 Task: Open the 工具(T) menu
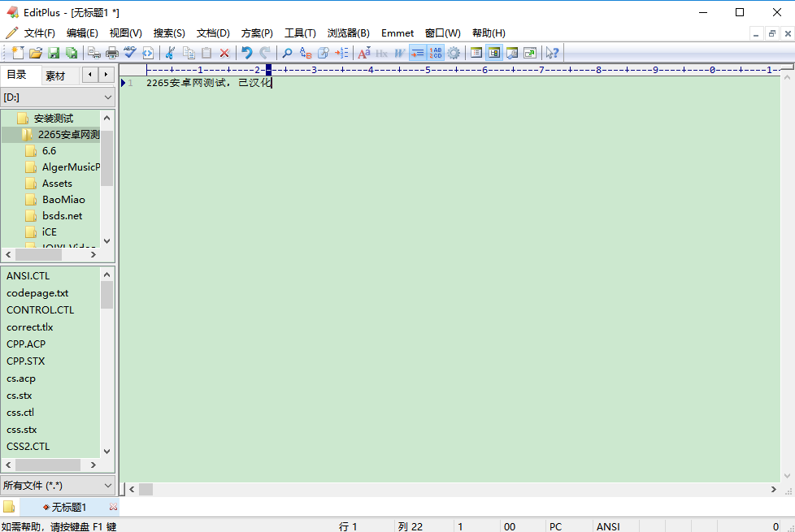(299, 32)
